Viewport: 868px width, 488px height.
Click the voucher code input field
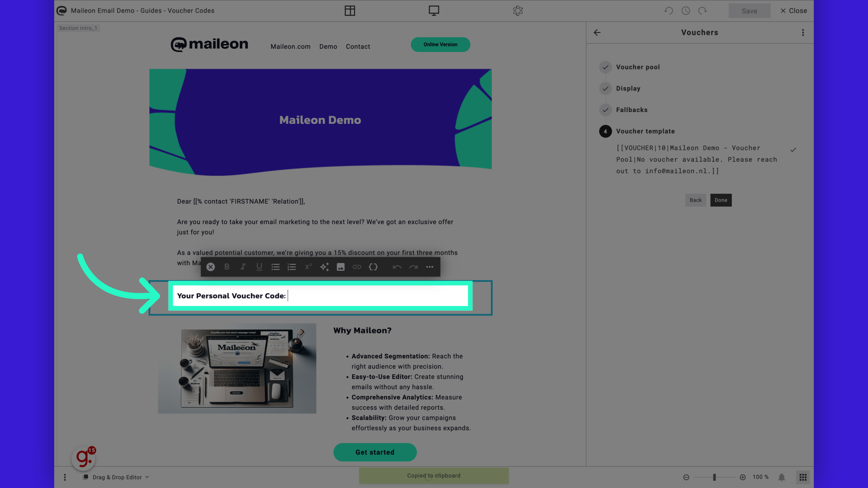[320, 296]
